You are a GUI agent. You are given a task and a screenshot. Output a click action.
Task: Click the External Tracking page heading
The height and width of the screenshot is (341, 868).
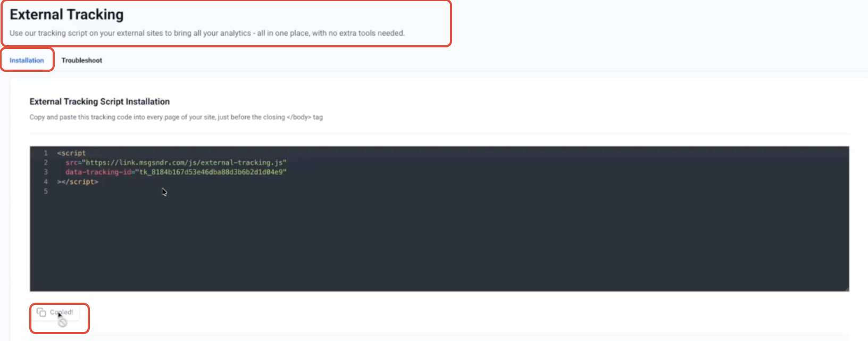[66, 14]
